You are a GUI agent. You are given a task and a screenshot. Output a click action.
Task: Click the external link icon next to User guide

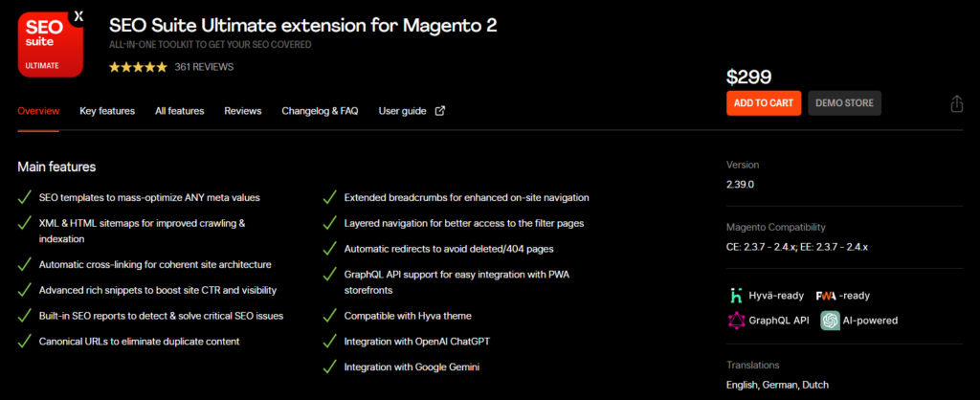pyautogui.click(x=440, y=111)
